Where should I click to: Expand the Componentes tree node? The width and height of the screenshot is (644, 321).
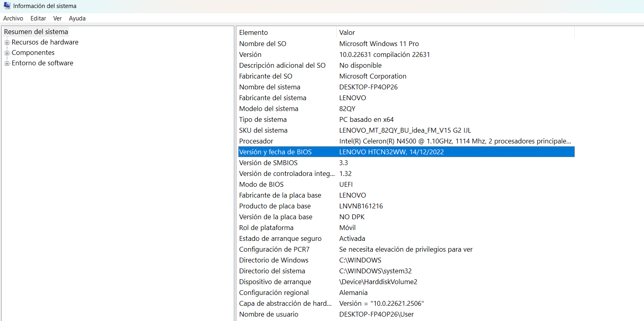point(7,53)
